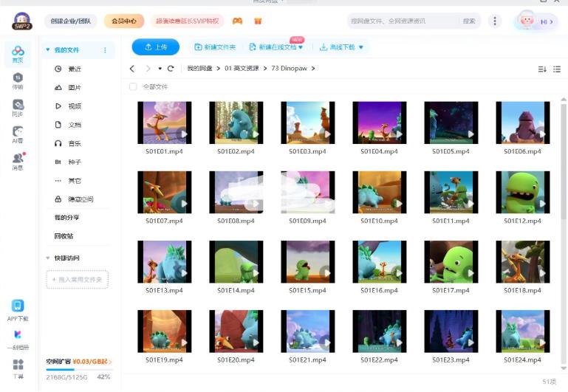Go forward with the right arrow

point(148,69)
